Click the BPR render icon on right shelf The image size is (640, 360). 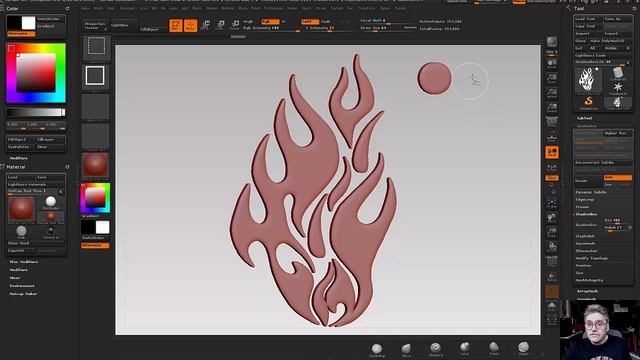(x=552, y=43)
